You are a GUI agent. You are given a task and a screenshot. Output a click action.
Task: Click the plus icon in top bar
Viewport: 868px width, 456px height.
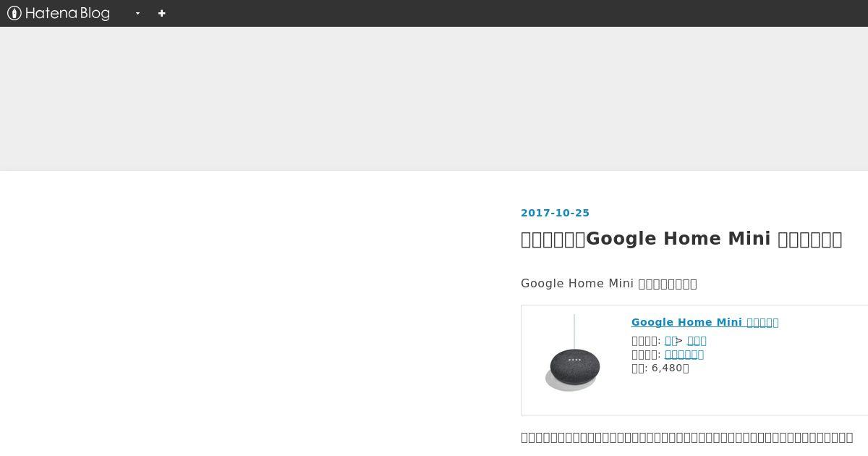click(161, 13)
